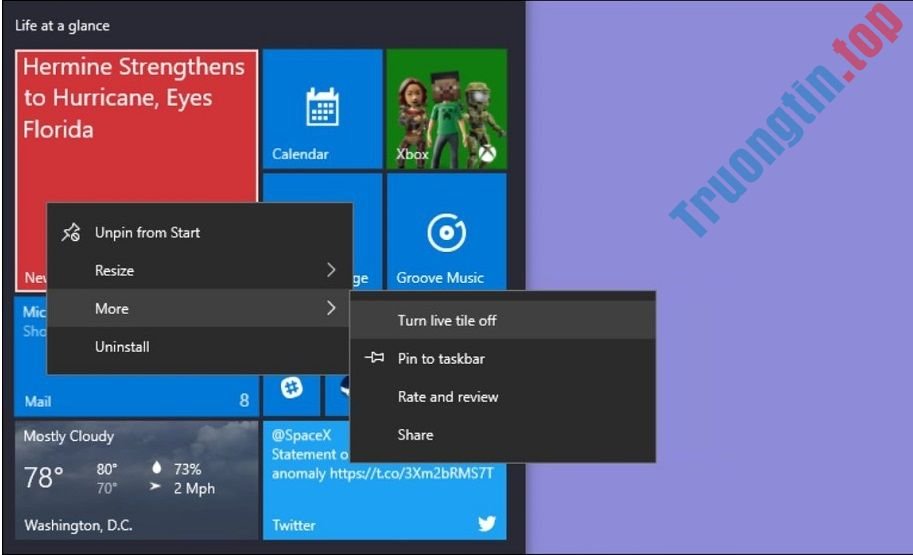Click the 73% humidity value
913x555 pixels.
[x=187, y=469]
